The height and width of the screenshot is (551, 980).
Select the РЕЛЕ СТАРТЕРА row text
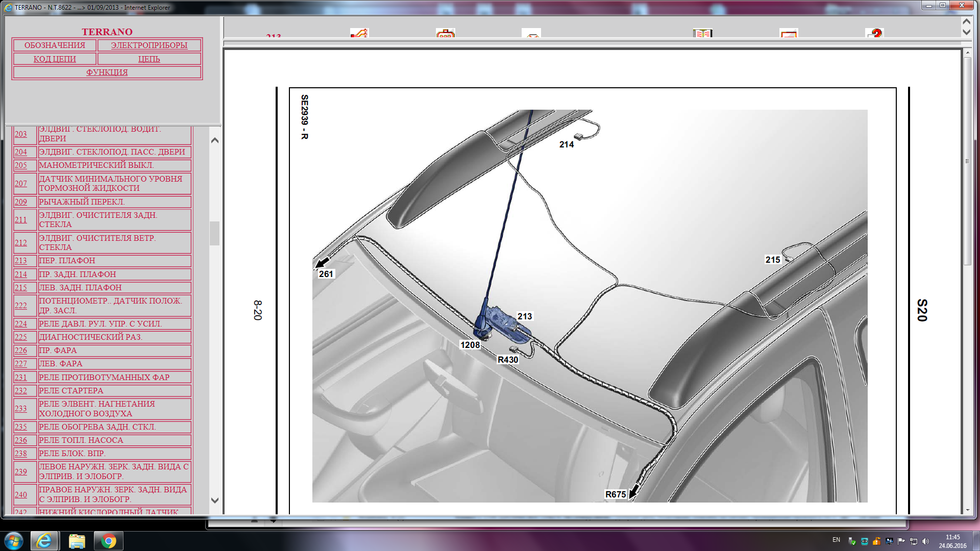point(71,391)
